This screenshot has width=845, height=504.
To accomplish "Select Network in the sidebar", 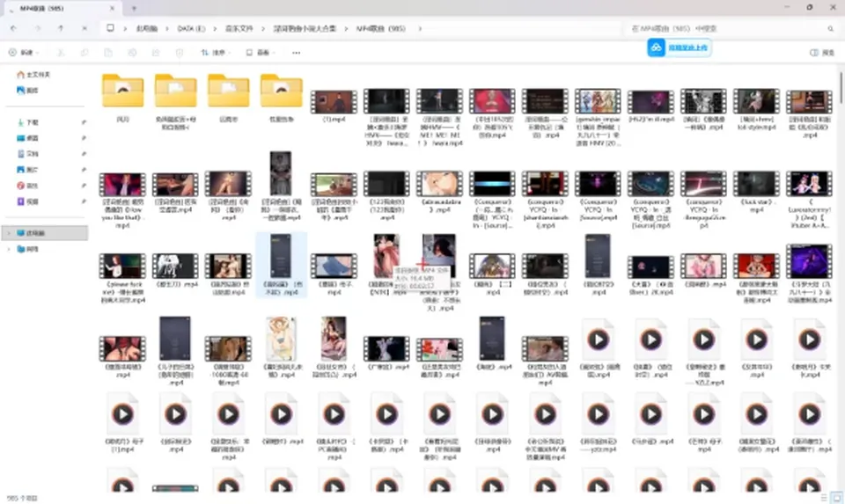I will 28,249.
